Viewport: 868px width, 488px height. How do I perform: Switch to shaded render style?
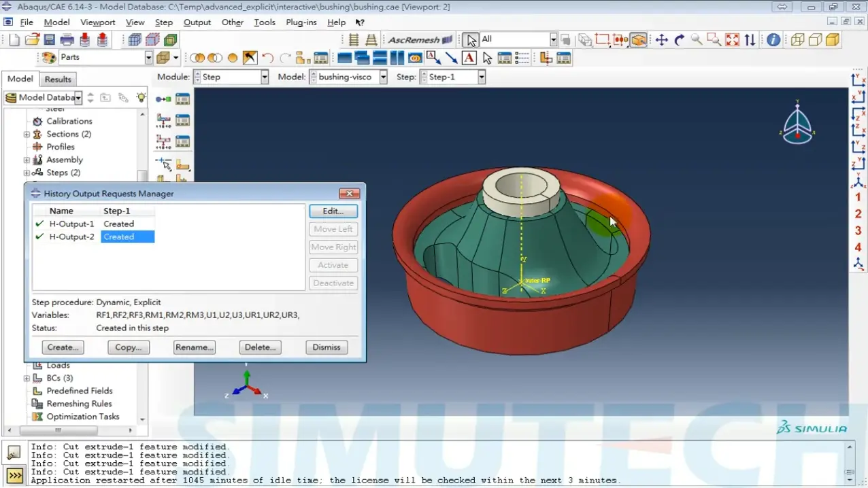[x=832, y=39]
